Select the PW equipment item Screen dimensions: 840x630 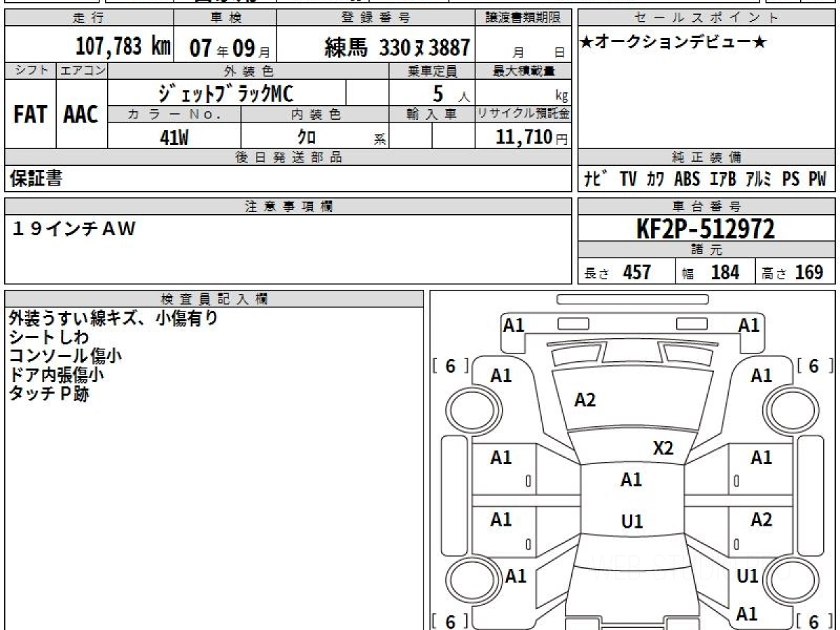point(818,179)
